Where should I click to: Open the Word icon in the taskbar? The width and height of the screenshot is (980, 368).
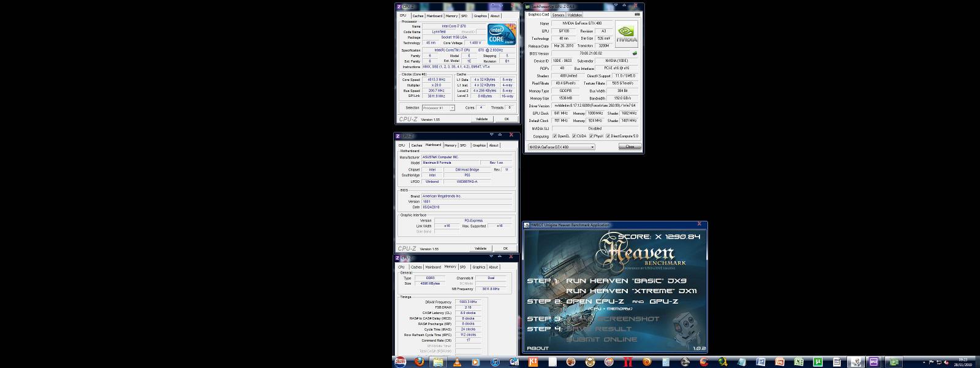coord(761,362)
